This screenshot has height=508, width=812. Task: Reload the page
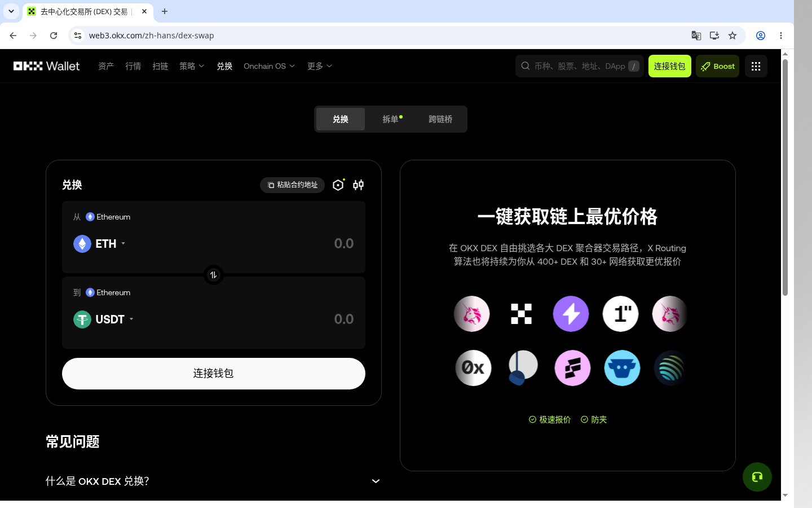(x=54, y=36)
